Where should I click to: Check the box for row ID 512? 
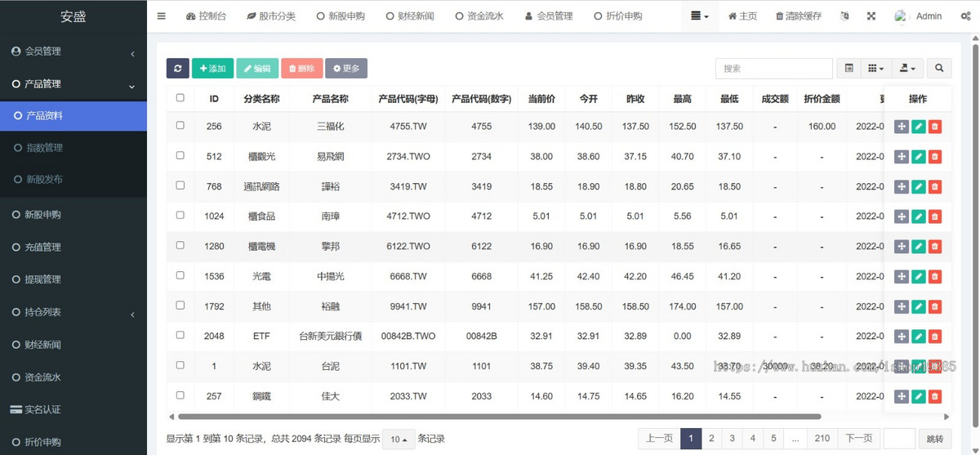tap(180, 155)
